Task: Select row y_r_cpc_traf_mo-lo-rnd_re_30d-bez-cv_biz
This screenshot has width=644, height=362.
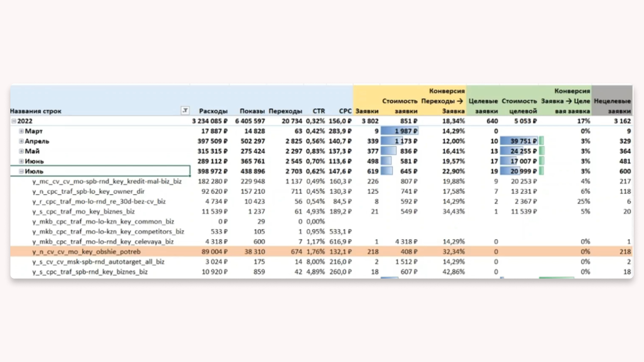Action: (322, 202)
